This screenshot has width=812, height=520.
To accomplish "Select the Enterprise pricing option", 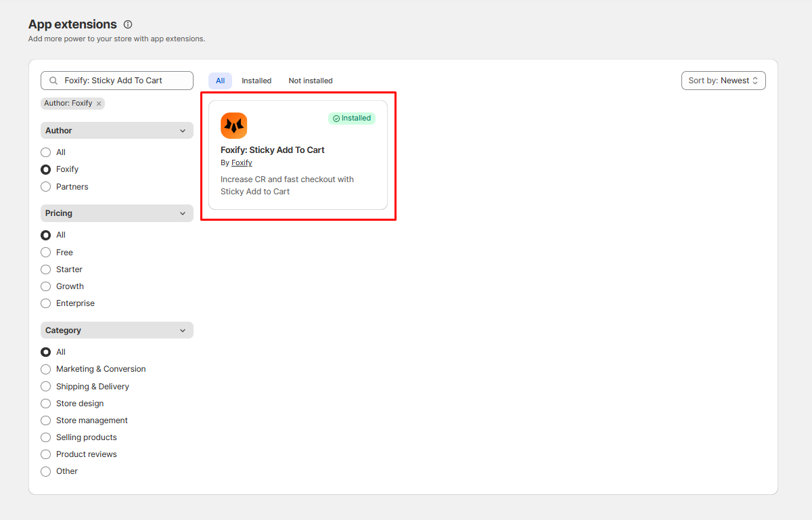I will [46, 303].
